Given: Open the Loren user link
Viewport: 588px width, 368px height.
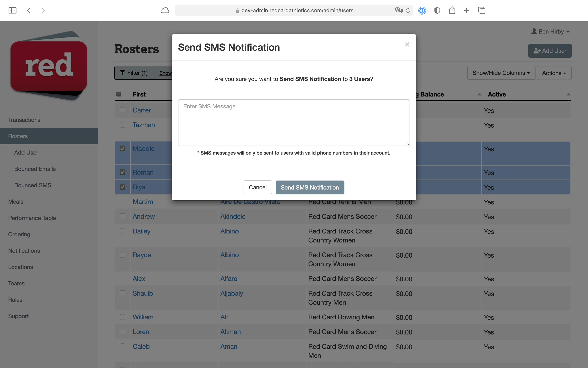Looking at the screenshot, I should [x=141, y=332].
